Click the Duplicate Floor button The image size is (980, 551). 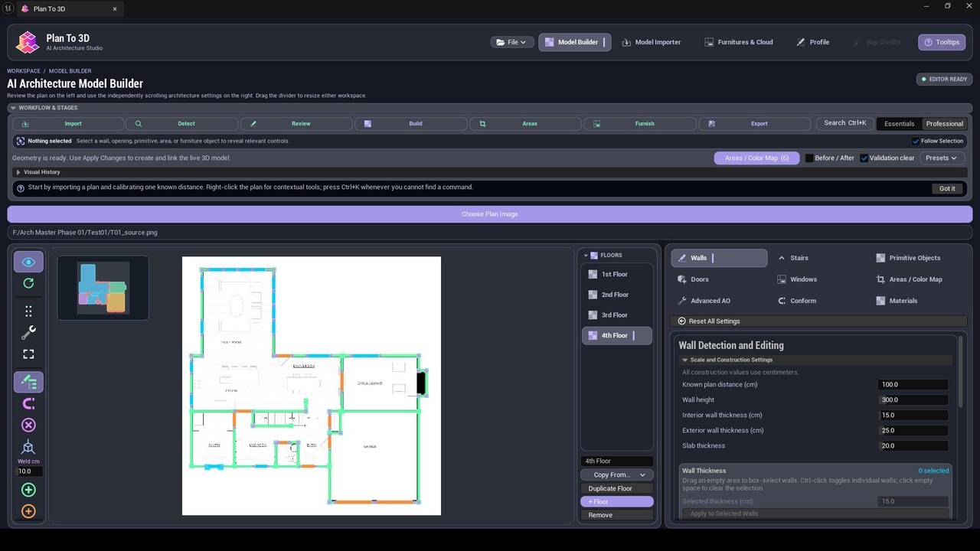coord(617,488)
